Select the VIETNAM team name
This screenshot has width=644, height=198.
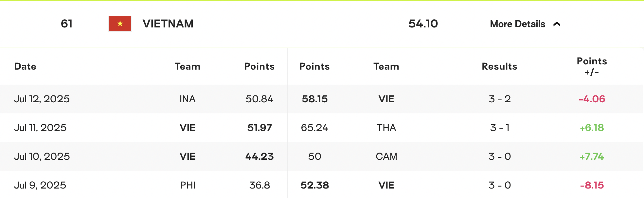click(168, 24)
